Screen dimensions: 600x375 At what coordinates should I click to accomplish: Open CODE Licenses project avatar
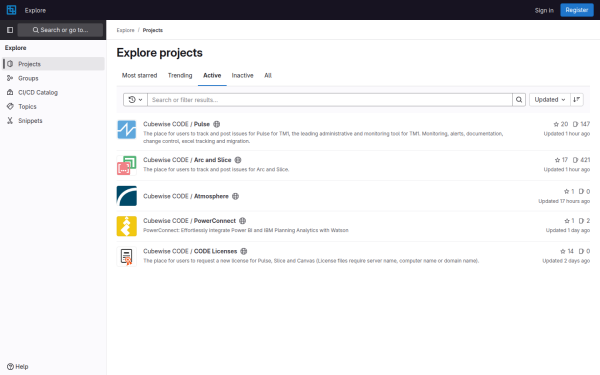pos(127,256)
